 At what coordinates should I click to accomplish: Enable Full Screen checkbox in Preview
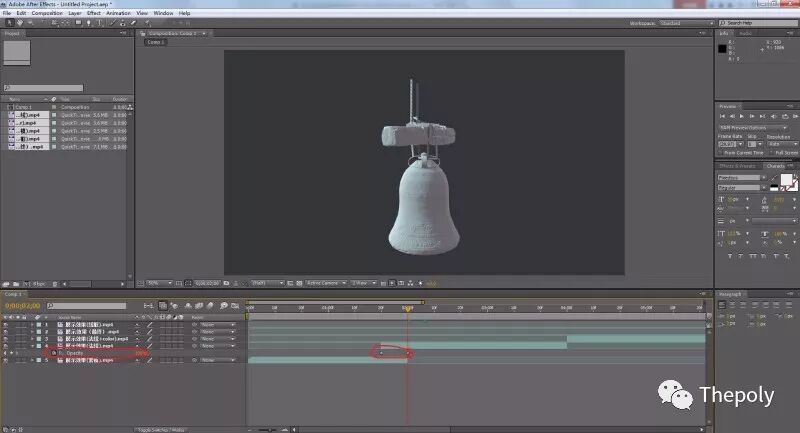pyautogui.click(x=771, y=152)
